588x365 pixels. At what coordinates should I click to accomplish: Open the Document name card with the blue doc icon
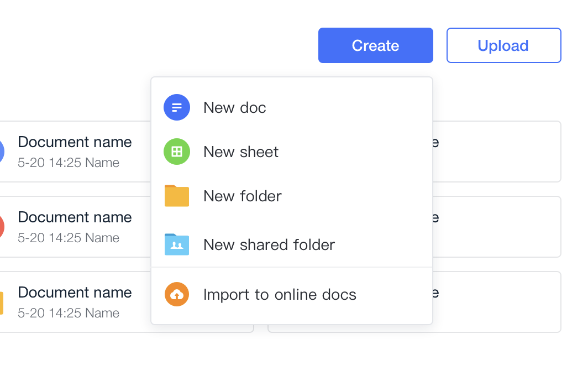(x=75, y=152)
